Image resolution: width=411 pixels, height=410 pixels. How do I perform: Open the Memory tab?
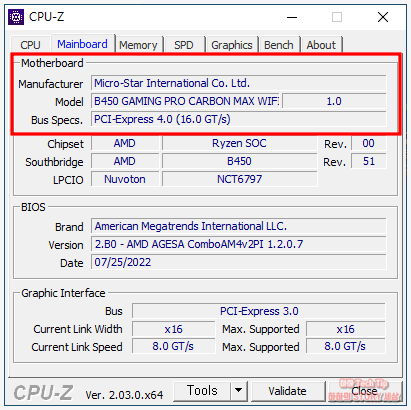pyautogui.click(x=138, y=45)
